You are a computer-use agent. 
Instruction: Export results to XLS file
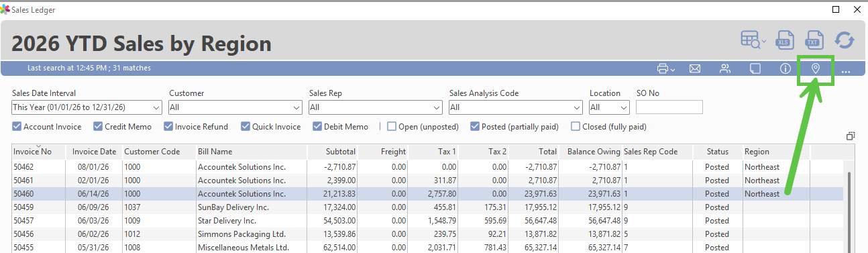(x=785, y=40)
